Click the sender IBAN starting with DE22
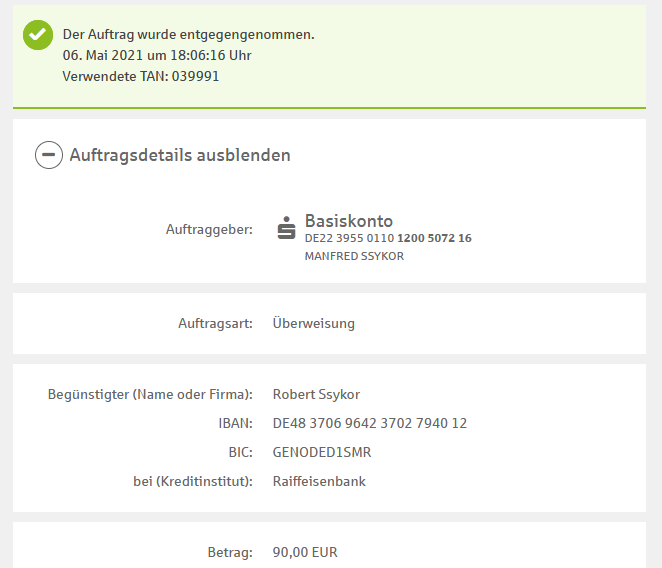Viewport: 662px width, 568px height. (x=387, y=239)
